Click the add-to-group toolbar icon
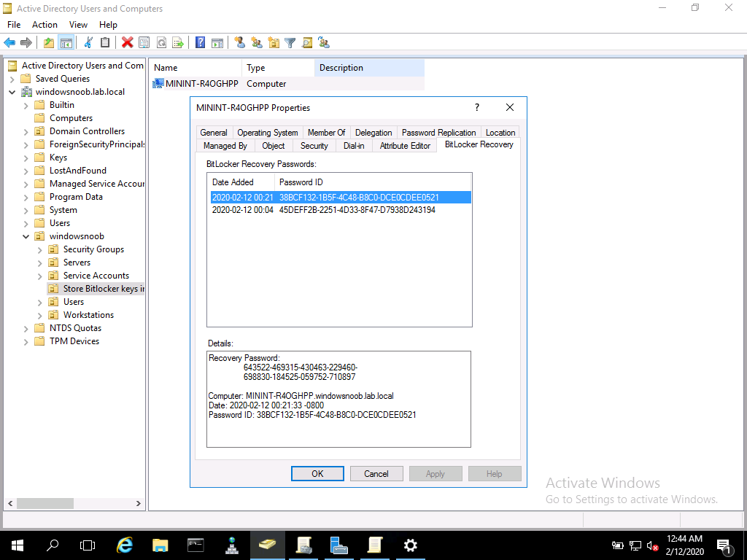The height and width of the screenshot is (560, 747). tap(324, 42)
